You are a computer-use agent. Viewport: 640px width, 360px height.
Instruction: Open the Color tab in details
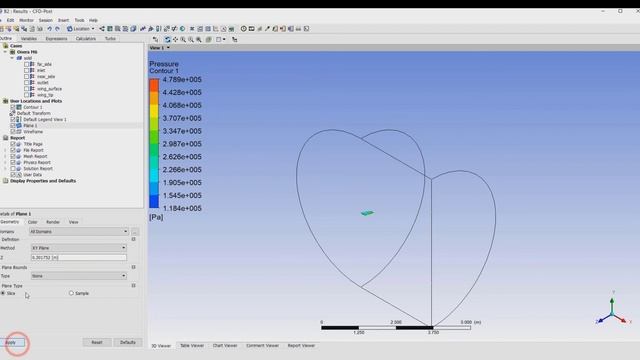click(x=32, y=222)
